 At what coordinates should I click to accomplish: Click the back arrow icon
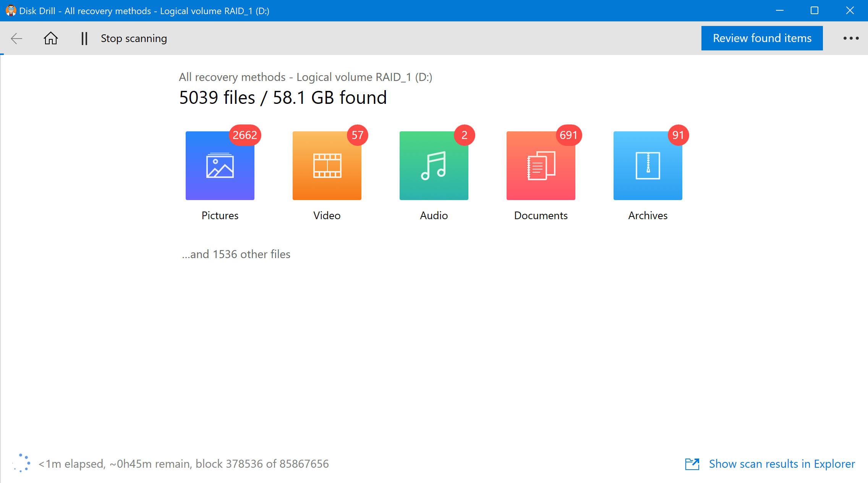tap(17, 38)
